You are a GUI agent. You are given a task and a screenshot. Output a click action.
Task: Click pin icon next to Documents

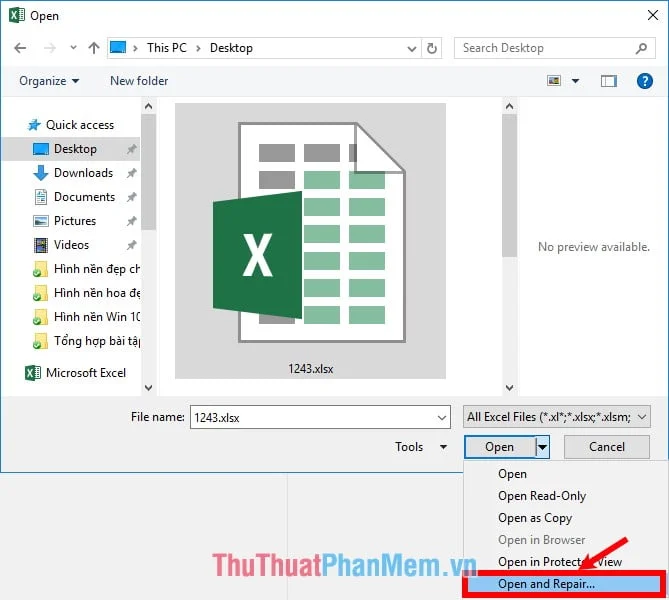[131, 197]
